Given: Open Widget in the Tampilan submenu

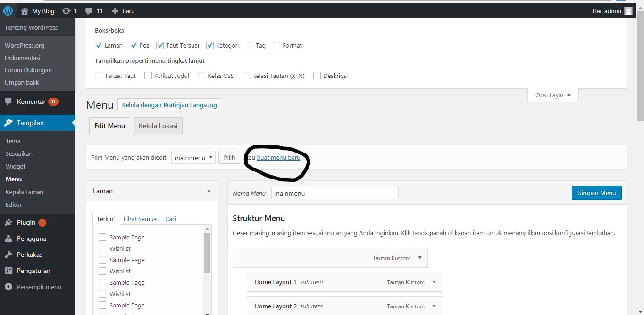Looking at the screenshot, I should coord(16,166).
